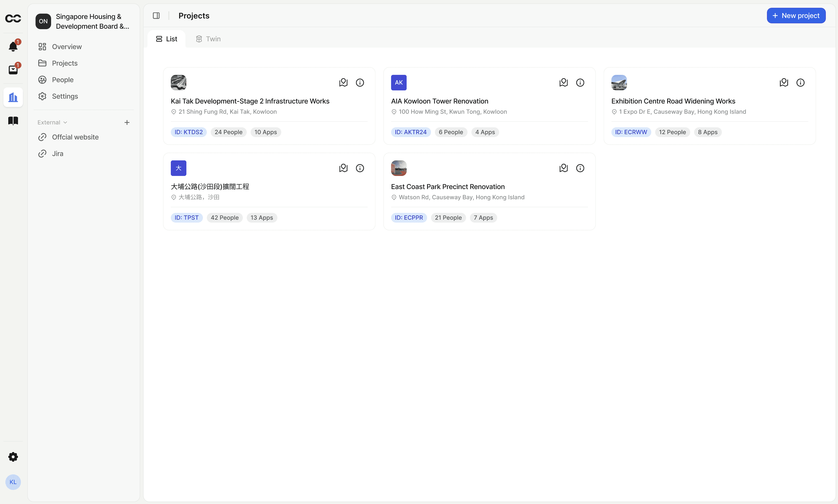Open the Singapore Housing organization switcher
838x504 pixels.
[x=83, y=21]
